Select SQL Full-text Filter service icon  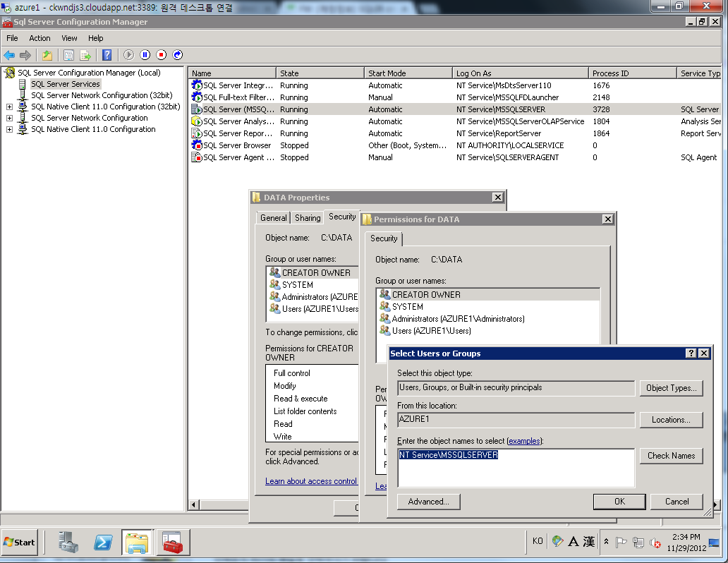(x=197, y=97)
